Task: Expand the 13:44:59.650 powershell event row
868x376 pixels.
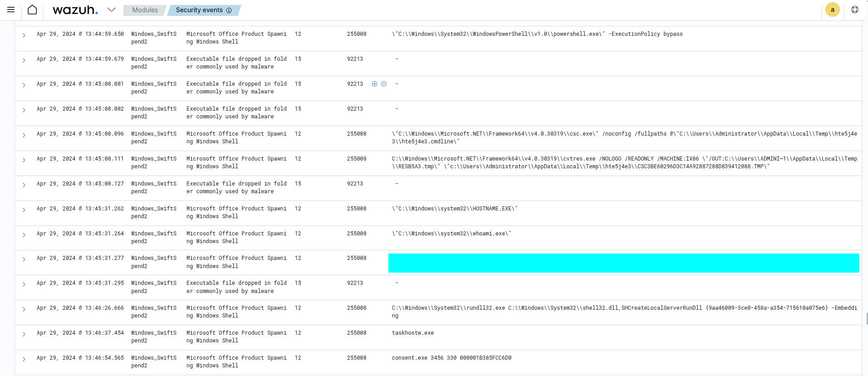Action: (x=24, y=35)
